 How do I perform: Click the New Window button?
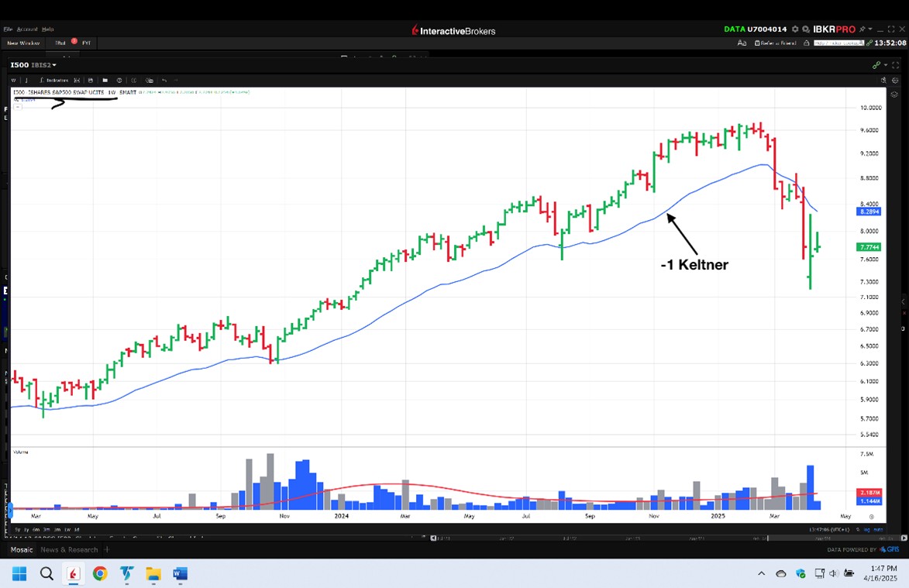coord(23,43)
